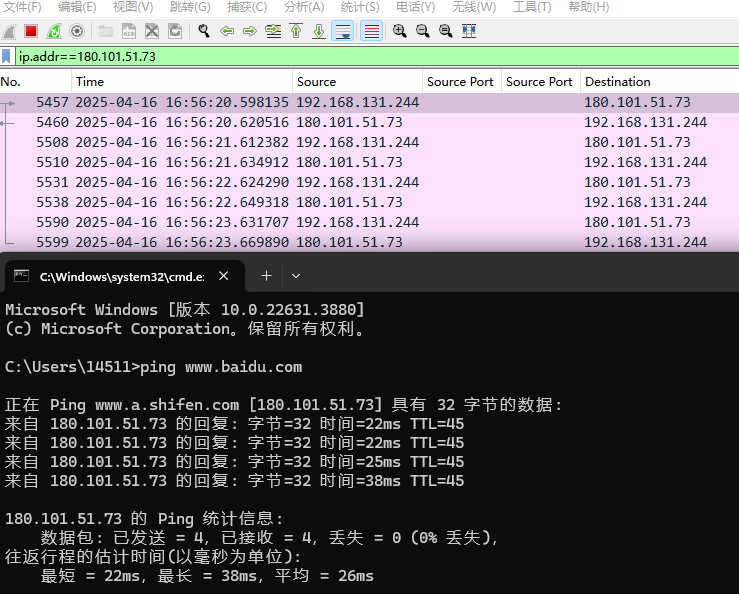This screenshot has width=739, height=594.
Task: Open a new terminal tab with plus
Action: [x=266, y=276]
